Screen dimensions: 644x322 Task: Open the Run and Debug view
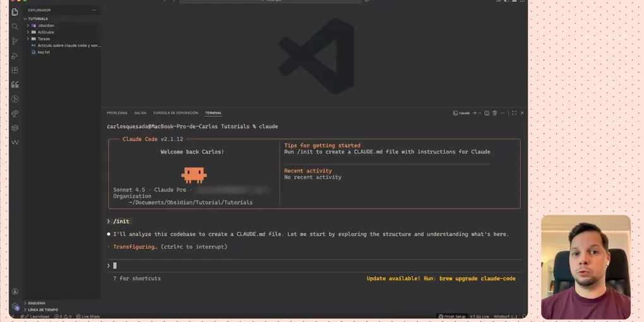tap(15, 56)
